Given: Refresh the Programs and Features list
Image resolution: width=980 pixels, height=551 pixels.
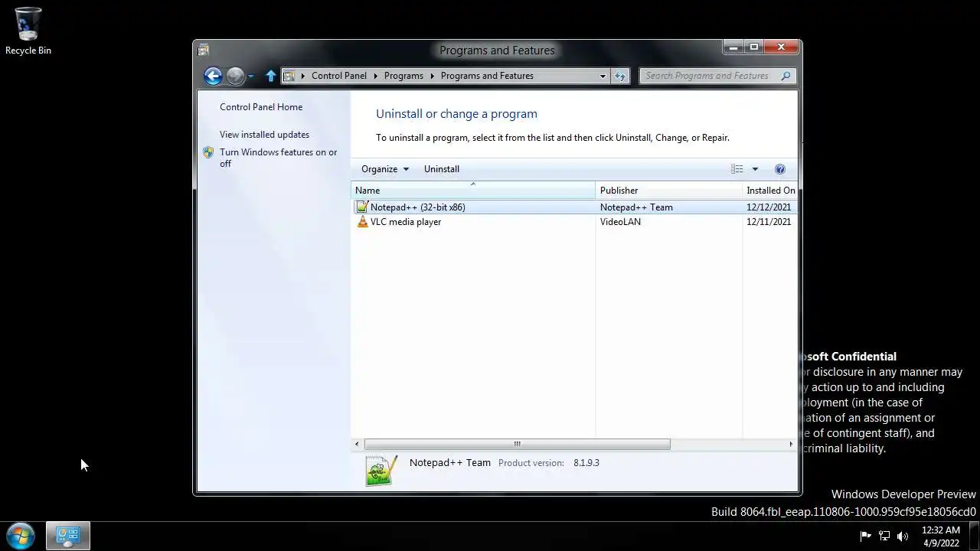Looking at the screenshot, I should pyautogui.click(x=621, y=76).
